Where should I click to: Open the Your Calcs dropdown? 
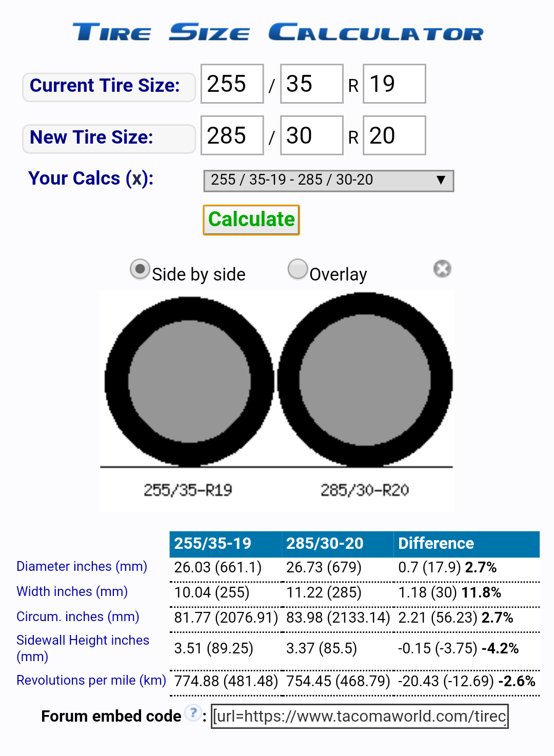coord(328,181)
